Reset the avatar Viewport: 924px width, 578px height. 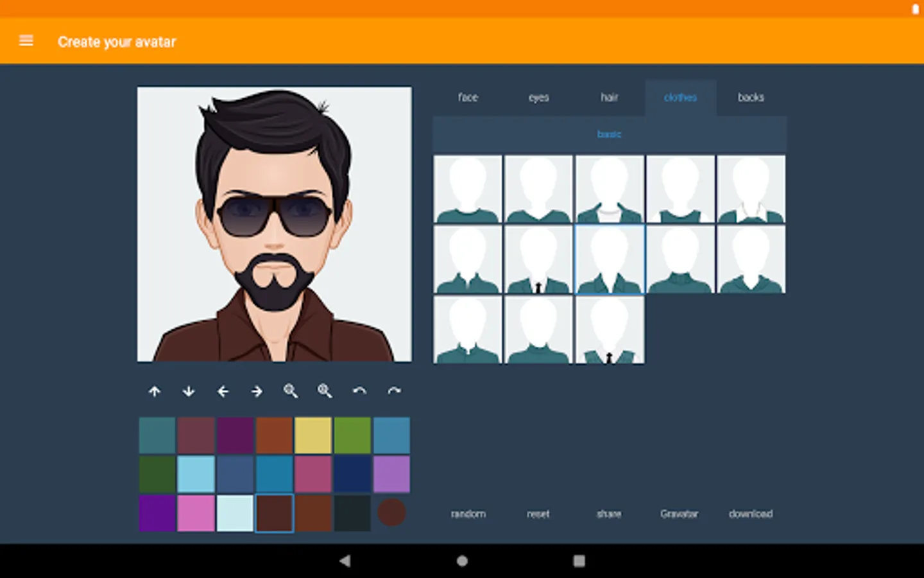pyautogui.click(x=538, y=514)
